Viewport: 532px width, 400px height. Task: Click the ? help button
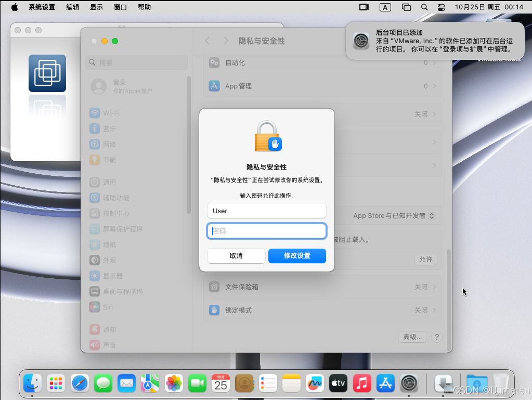tap(437, 337)
